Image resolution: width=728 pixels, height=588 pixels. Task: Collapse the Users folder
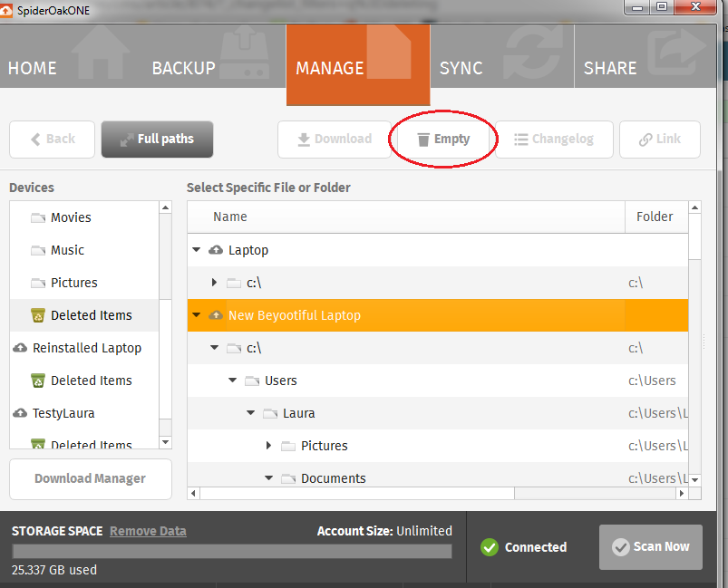[233, 381]
